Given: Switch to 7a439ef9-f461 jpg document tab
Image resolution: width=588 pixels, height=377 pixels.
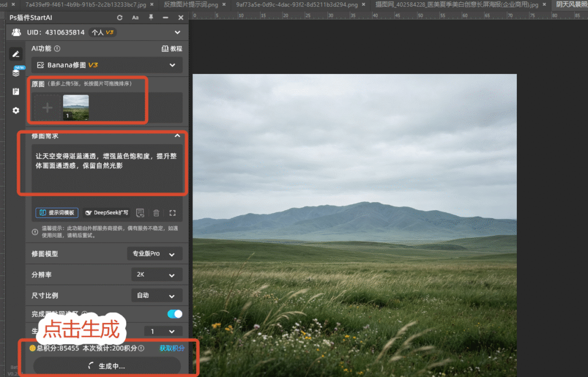Looking at the screenshot, I should (x=86, y=5).
